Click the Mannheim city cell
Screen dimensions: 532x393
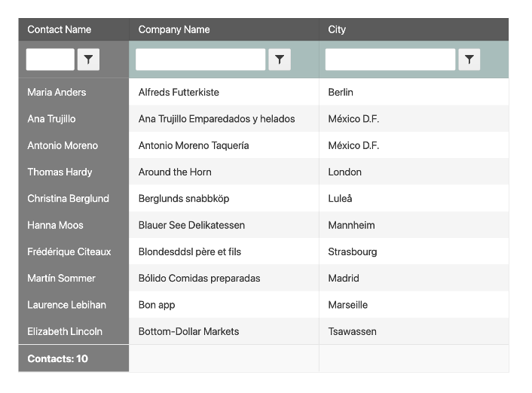[x=351, y=225]
